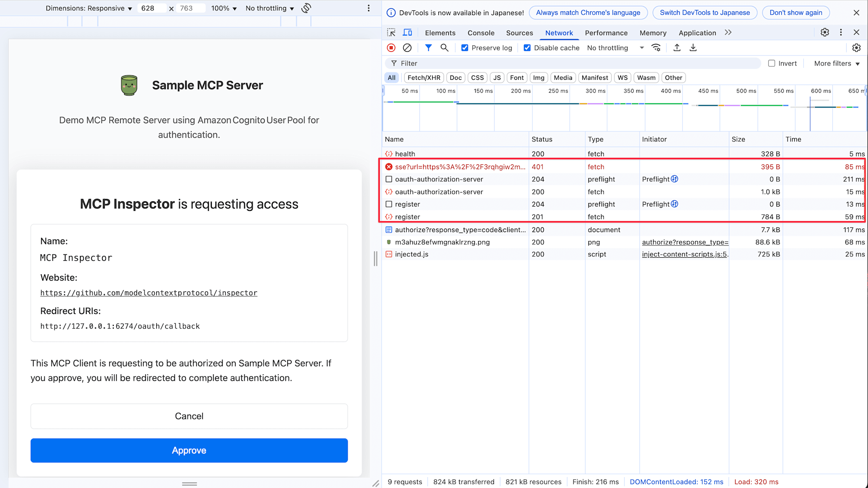Open network search magnifier

click(x=444, y=48)
